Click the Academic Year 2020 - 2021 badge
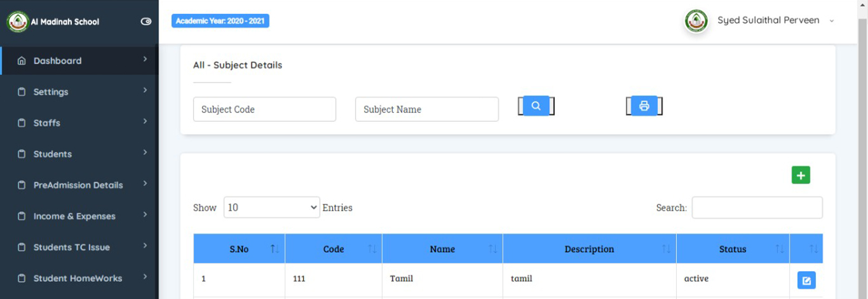Viewport: 868px width, 299px height. click(220, 21)
